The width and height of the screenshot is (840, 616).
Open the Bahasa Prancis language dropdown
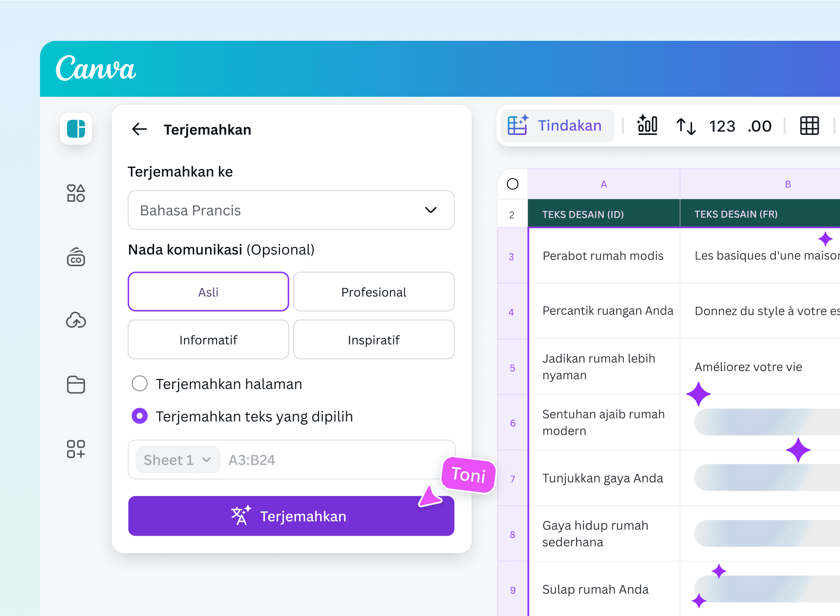click(x=291, y=210)
